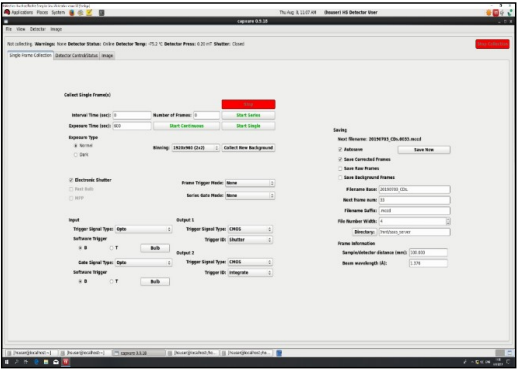The image size is (519, 370).
Task: Open Output 1 Trigger Signal Type dropdown
Action: pyautogui.click(x=250, y=229)
